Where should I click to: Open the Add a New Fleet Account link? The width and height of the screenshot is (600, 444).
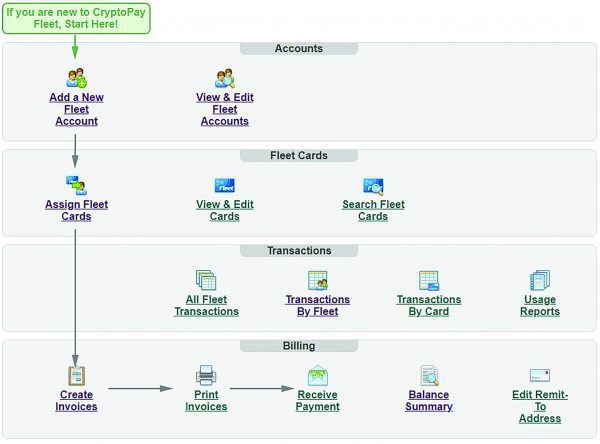pyautogui.click(x=77, y=109)
